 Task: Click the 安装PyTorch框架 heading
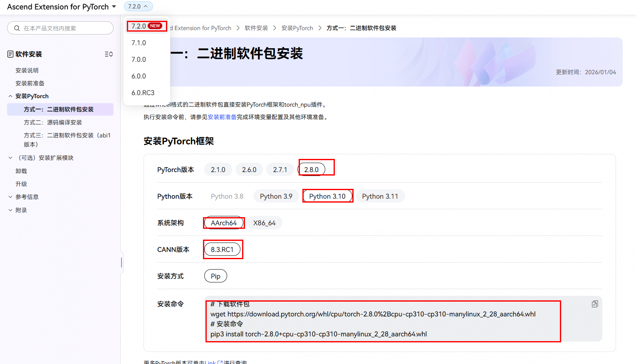(178, 141)
